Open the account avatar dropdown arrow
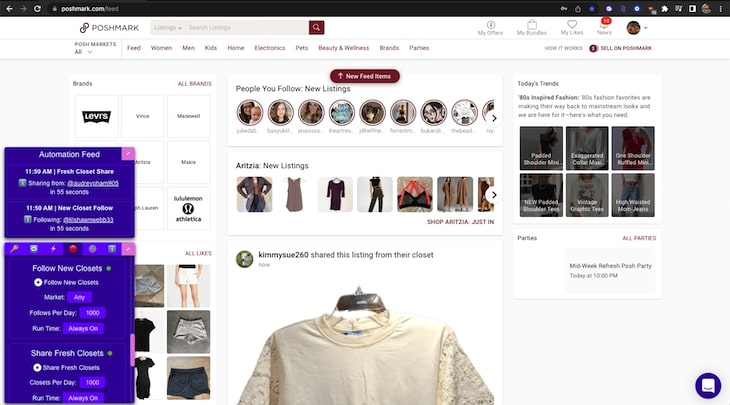730x405 pixels. pyautogui.click(x=645, y=28)
